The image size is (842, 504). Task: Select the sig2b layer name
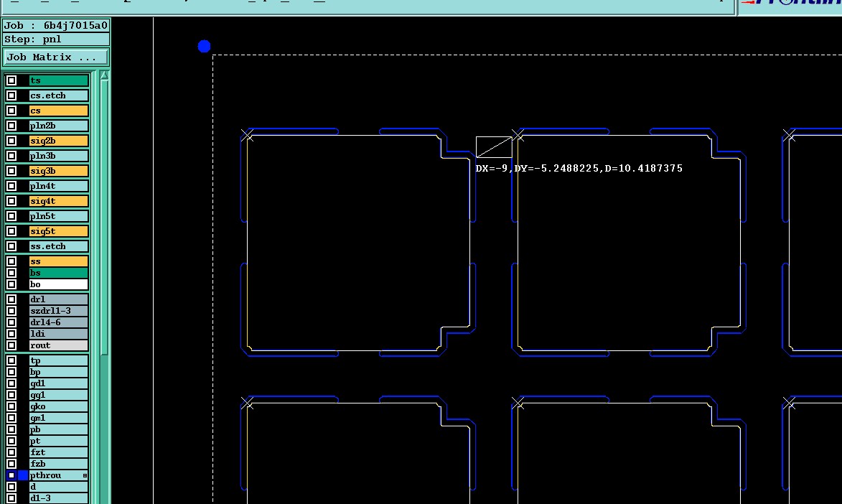click(x=59, y=141)
